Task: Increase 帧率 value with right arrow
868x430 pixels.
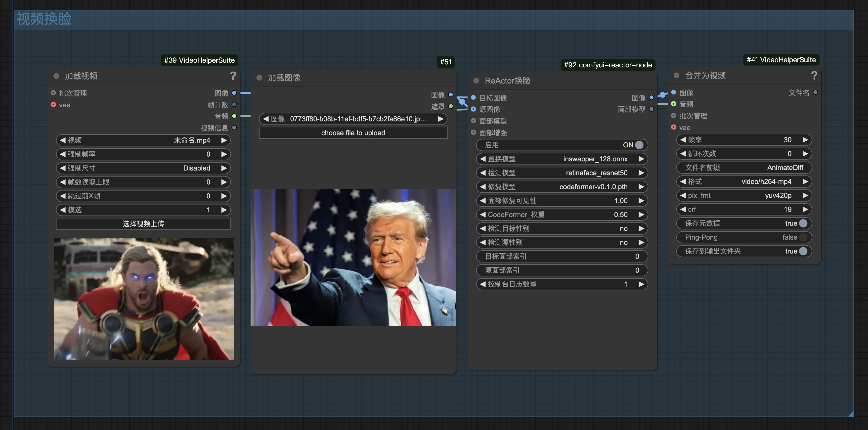Action: pos(805,140)
